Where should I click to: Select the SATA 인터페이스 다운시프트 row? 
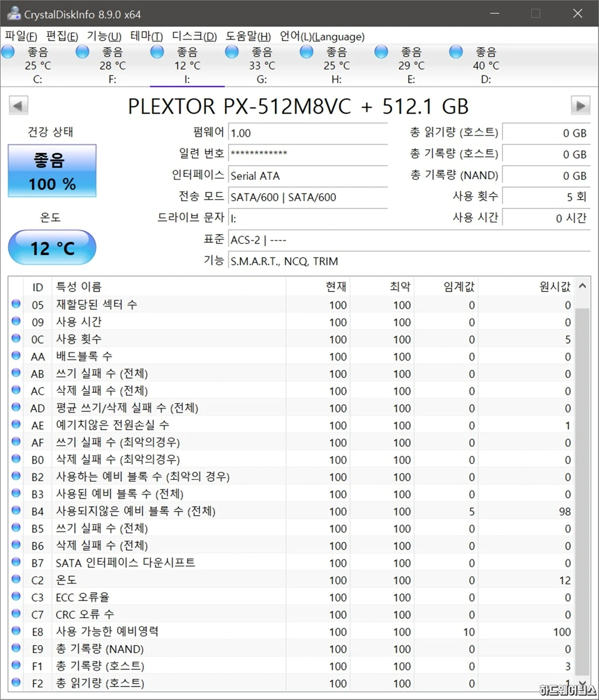click(292, 562)
